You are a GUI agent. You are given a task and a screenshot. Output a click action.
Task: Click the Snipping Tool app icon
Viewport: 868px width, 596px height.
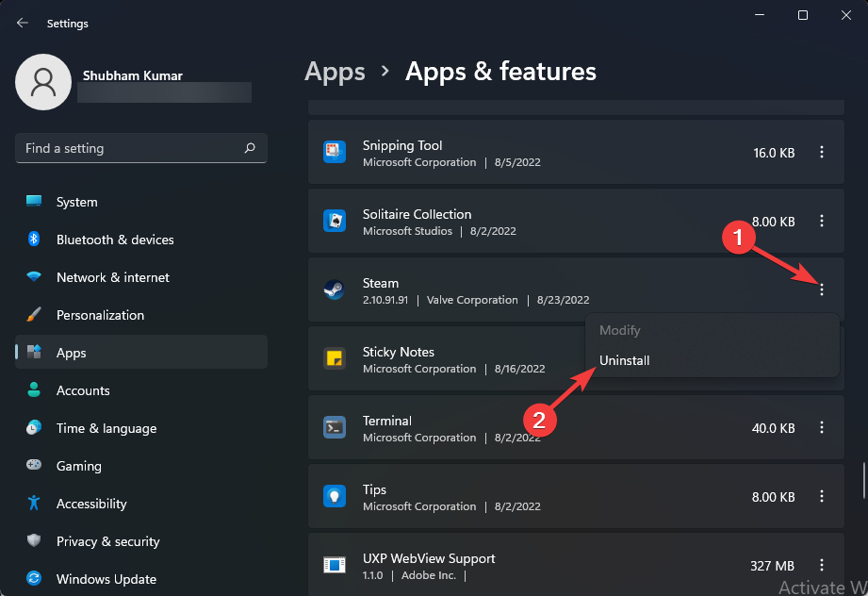(335, 152)
